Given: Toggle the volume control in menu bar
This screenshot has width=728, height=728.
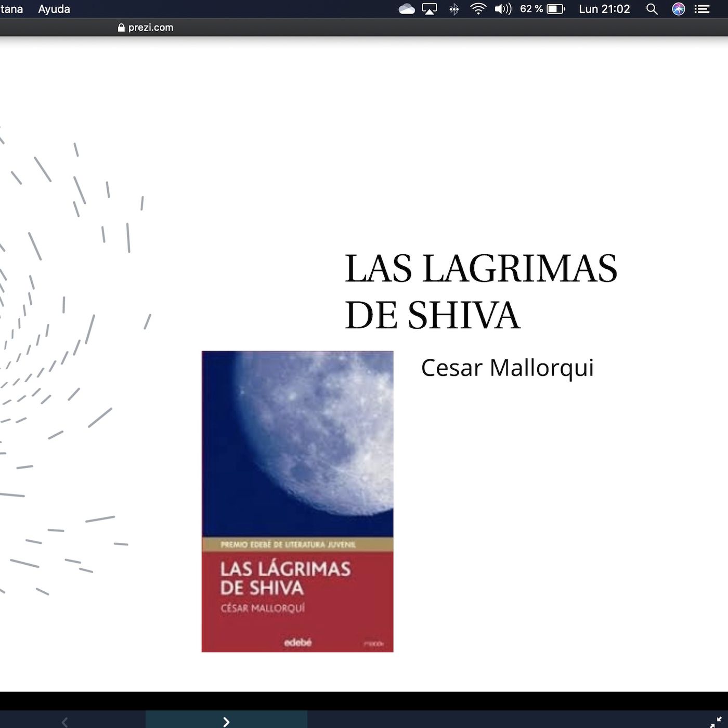Looking at the screenshot, I should (x=503, y=9).
